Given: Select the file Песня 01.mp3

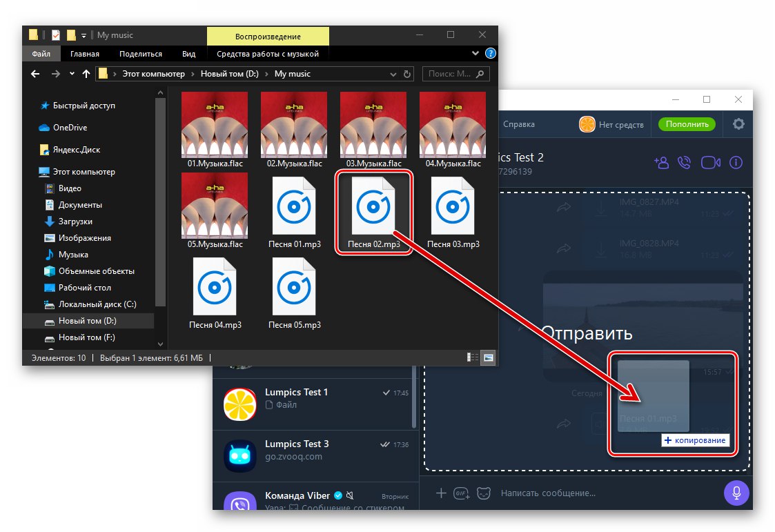Looking at the screenshot, I should coord(294,213).
